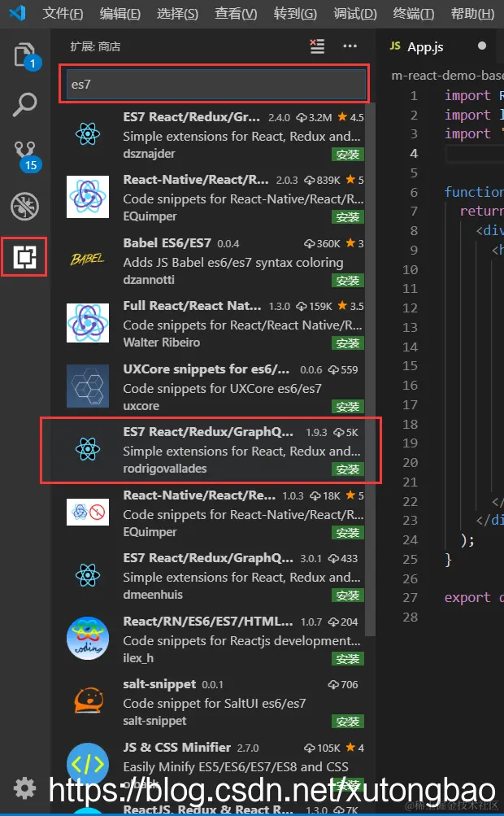Open the 调试(D) menu
The height and width of the screenshot is (816, 504).
click(354, 14)
